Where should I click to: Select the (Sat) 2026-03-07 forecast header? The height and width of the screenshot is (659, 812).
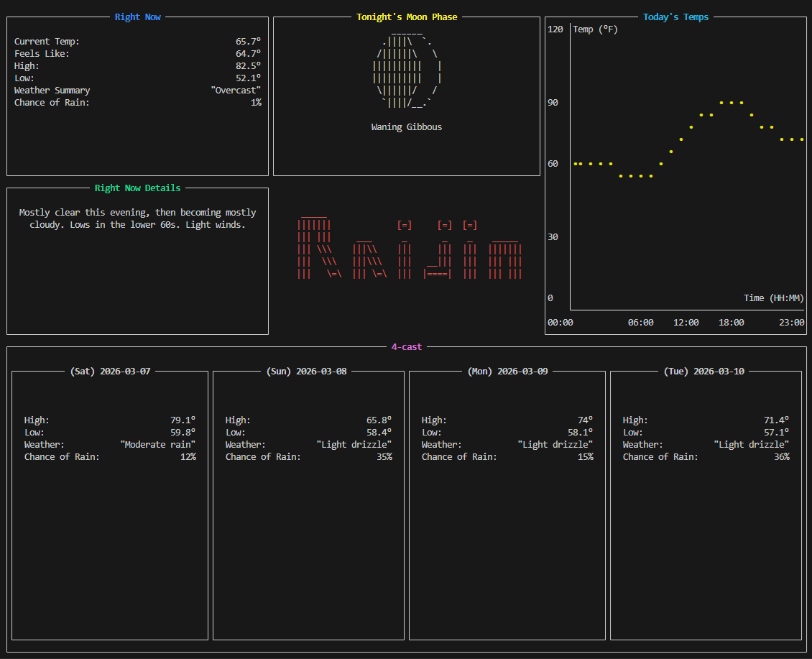click(x=110, y=372)
